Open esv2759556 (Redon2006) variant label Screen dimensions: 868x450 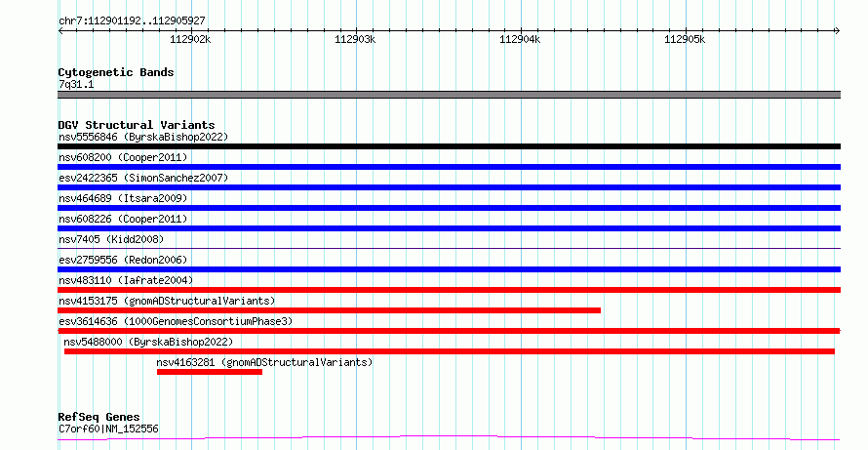click(123, 260)
